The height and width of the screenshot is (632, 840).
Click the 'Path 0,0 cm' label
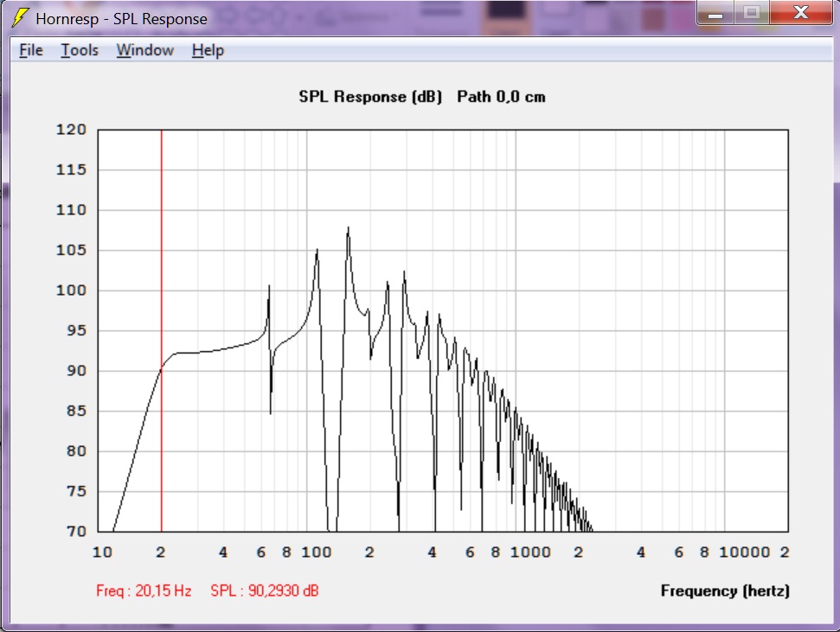(502, 97)
